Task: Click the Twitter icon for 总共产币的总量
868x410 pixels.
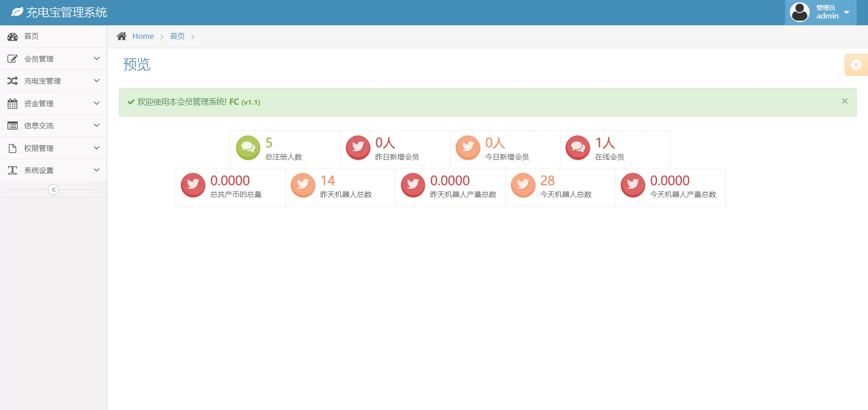Action: click(x=193, y=185)
